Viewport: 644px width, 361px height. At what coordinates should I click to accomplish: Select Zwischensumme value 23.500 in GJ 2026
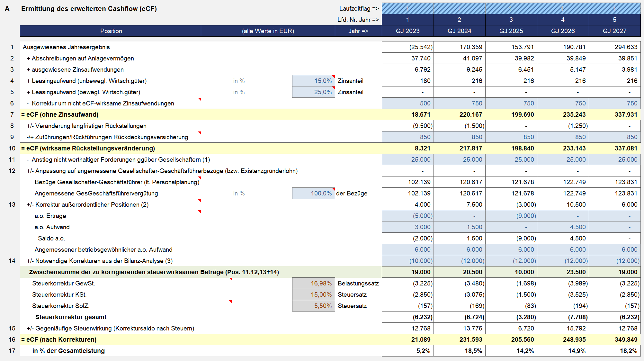(563, 272)
